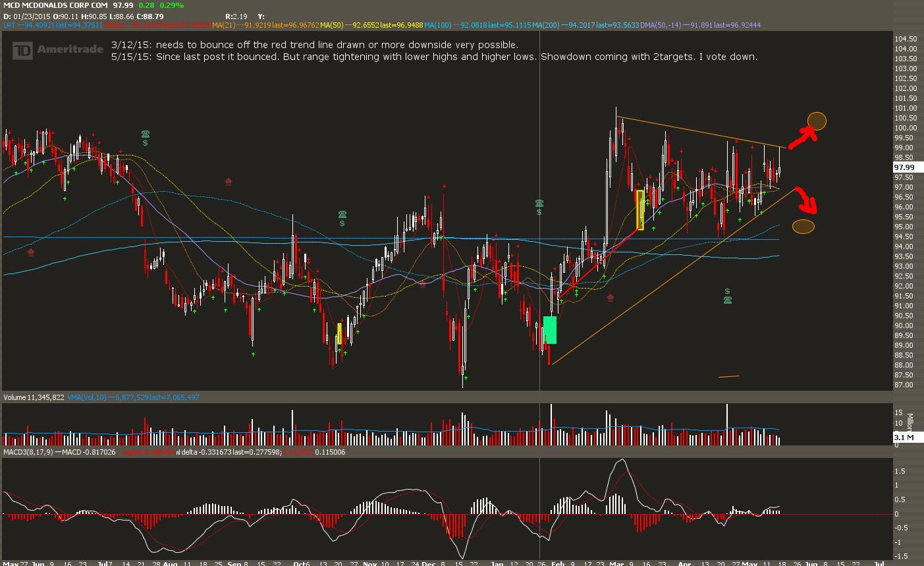
Task: Click the dividend dollar icon near July
Action: [145, 143]
